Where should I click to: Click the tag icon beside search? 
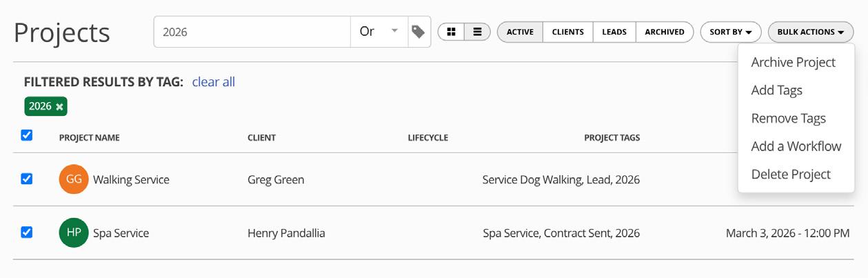(x=418, y=32)
